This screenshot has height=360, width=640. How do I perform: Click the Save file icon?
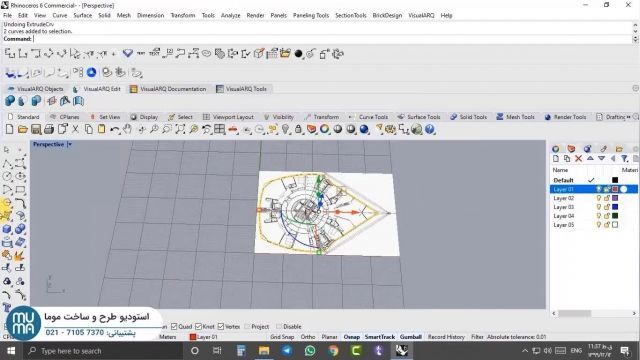(x=36, y=129)
